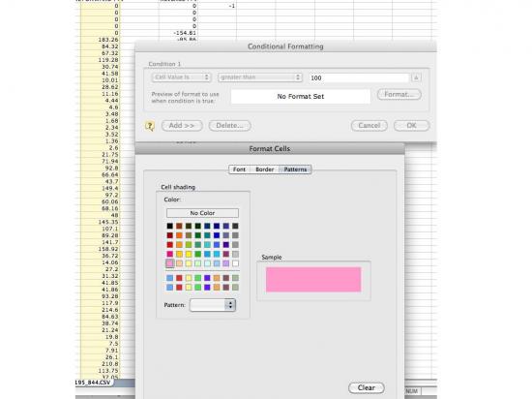Select the pink color swatch
This screenshot has height=399, width=532.
pyautogui.click(x=169, y=263)
